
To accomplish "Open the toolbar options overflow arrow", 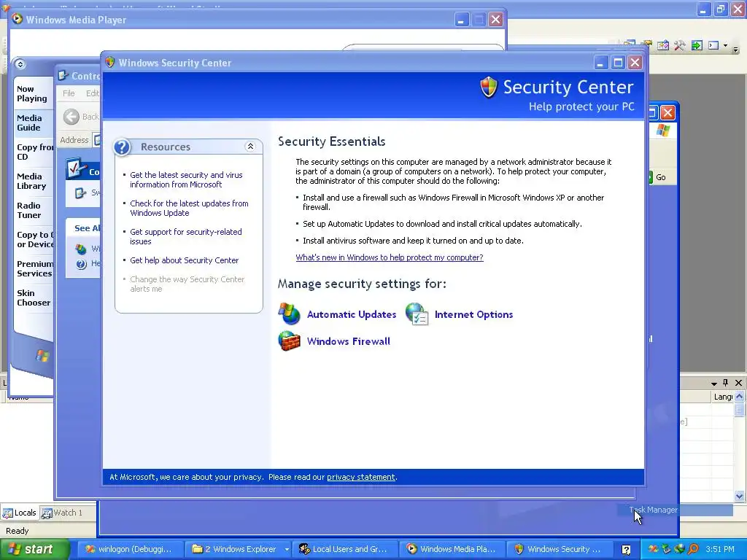I will pyautogui.click(x=735, y=49).
